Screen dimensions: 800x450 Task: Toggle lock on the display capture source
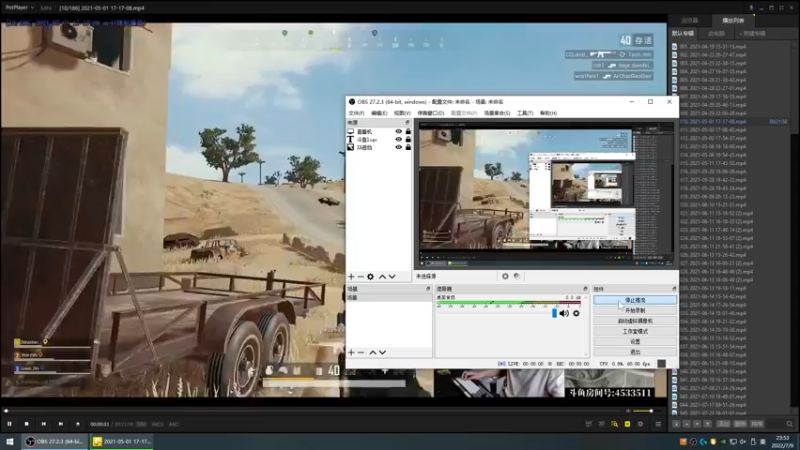pos(408,132)
